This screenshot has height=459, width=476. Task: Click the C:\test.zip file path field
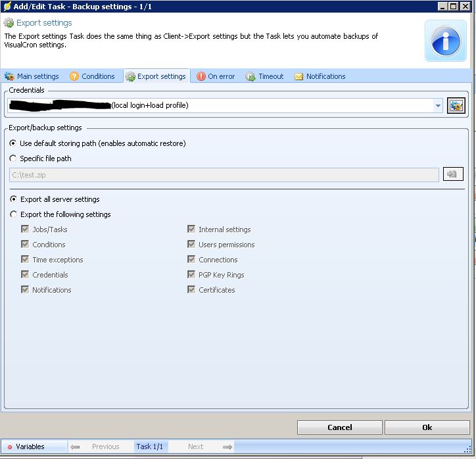tap(224, 175)
